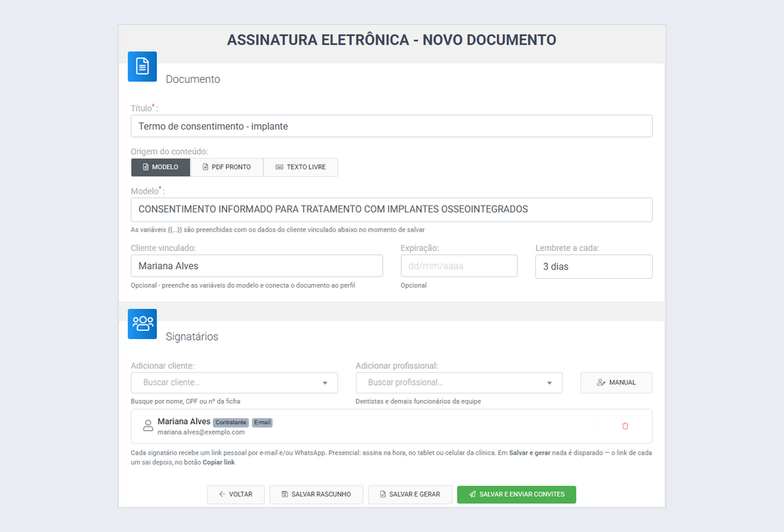784x532 pixels.
Task: Click hint 'Dentistas e demais funcionários da equipe'
Action: [418, 402]
